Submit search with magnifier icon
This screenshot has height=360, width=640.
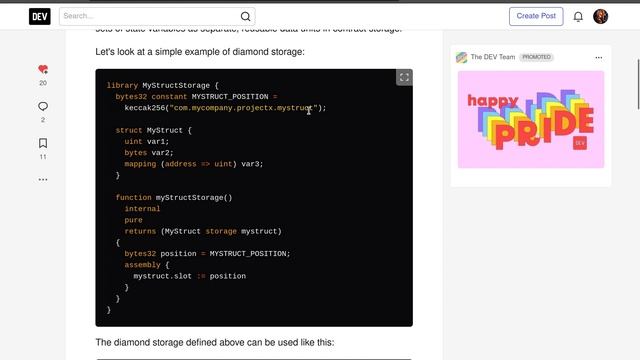tap(245, 16)
